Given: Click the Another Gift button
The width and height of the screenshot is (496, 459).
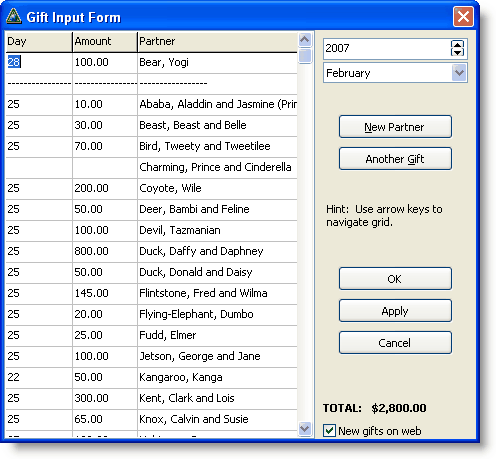Looking at the screenshot, I should point(395,159).
